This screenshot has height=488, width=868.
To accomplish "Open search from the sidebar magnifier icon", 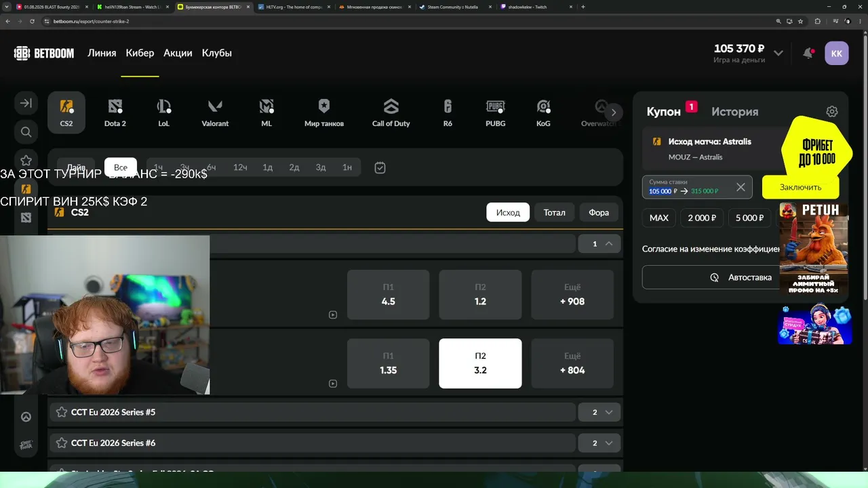I will 26,132.
